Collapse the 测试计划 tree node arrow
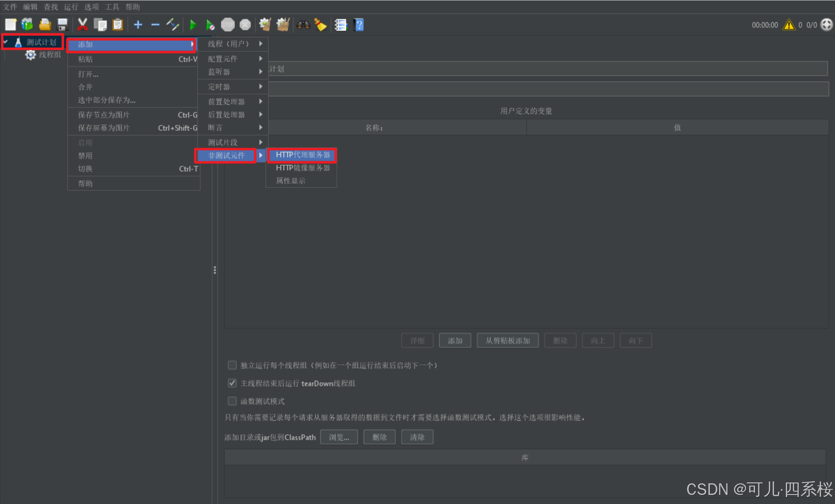 (x=6, y=42)
